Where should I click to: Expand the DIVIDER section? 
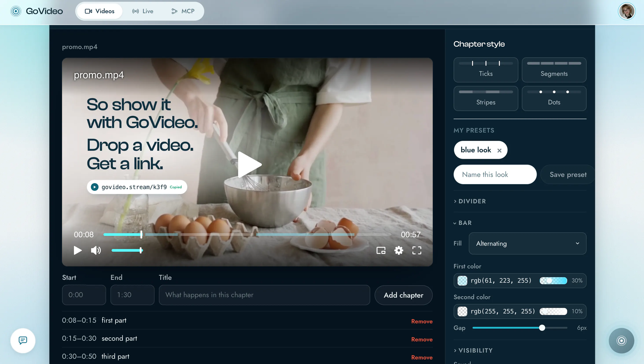coord(470,201)
